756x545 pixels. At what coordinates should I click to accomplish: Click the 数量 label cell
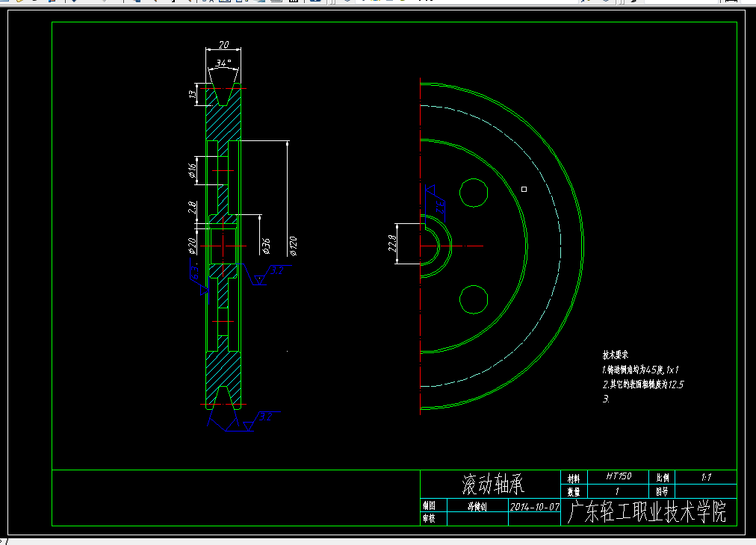click(x=573, y=492)
